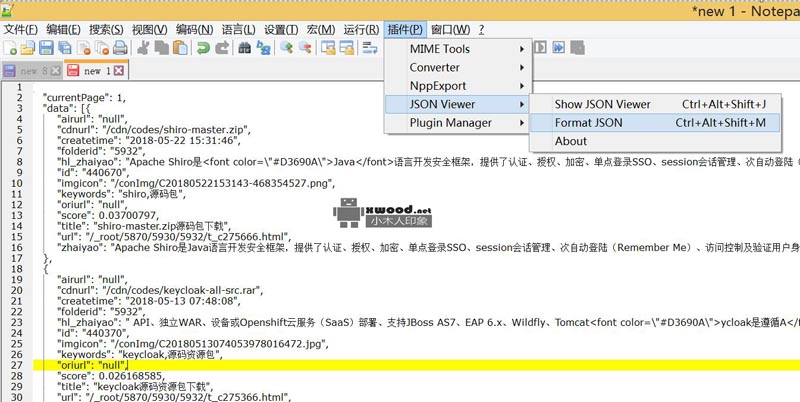Click the Redo arrow icon
800x402 pixels.
click(x=222, y=48)
